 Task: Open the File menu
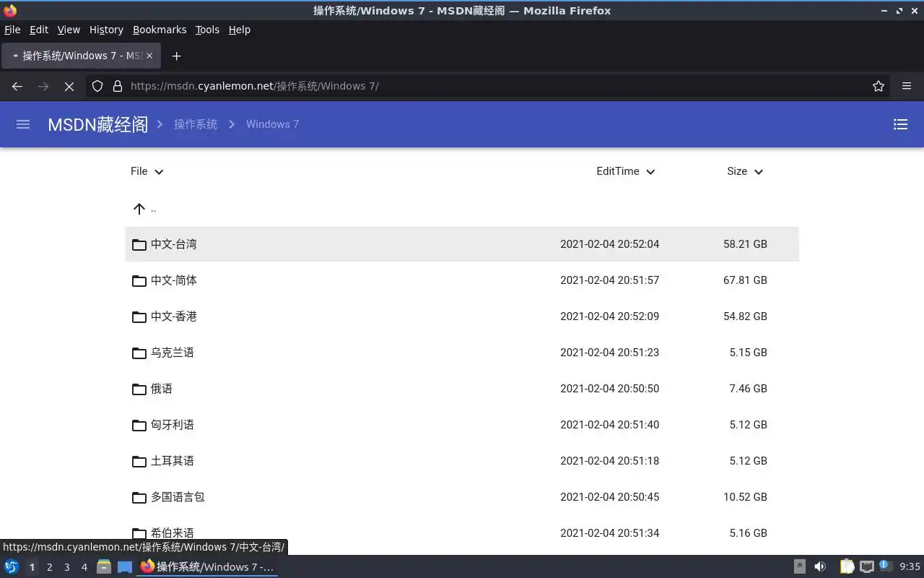pos(12,30)
